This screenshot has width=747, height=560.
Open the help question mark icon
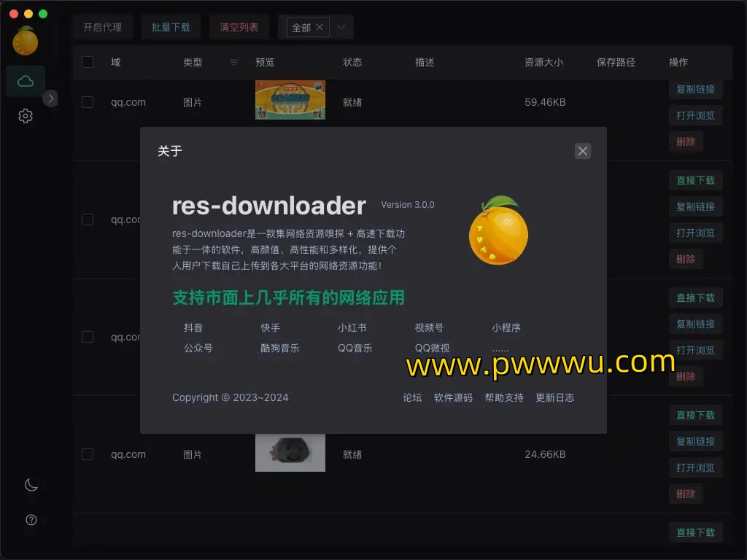tap(31, 520)
